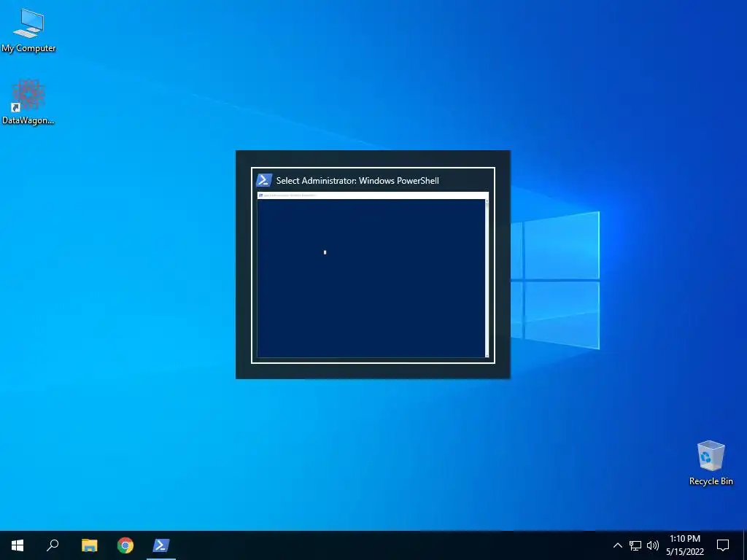
Task: Launch File Explorer from the taskbar
Action: [x=89, y=545]
